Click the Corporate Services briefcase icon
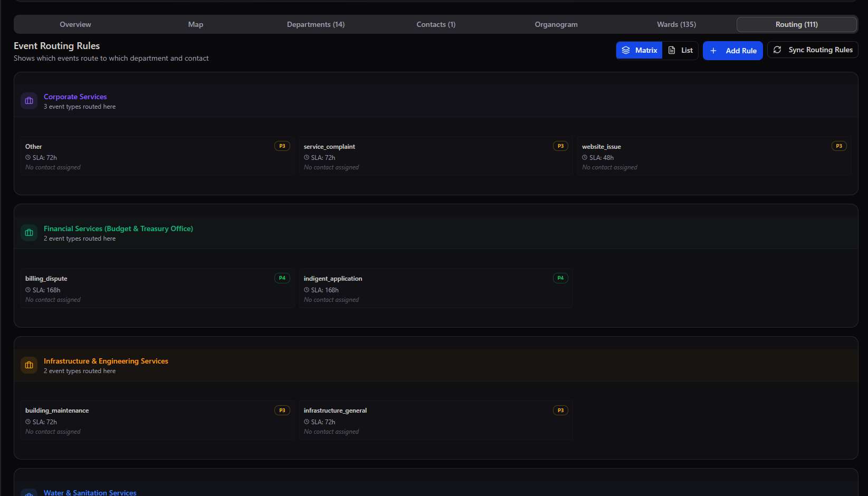Screen dimensions: 868x496 [x=29, y=101]
